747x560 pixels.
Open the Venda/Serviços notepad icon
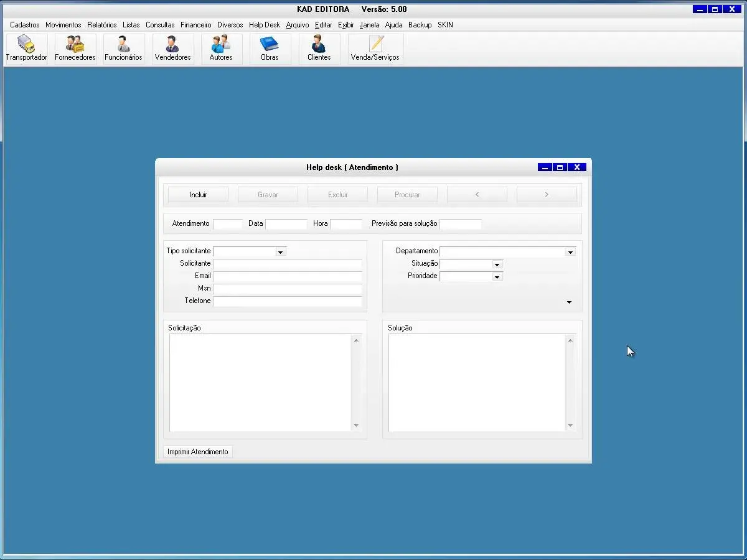(375, 49)
